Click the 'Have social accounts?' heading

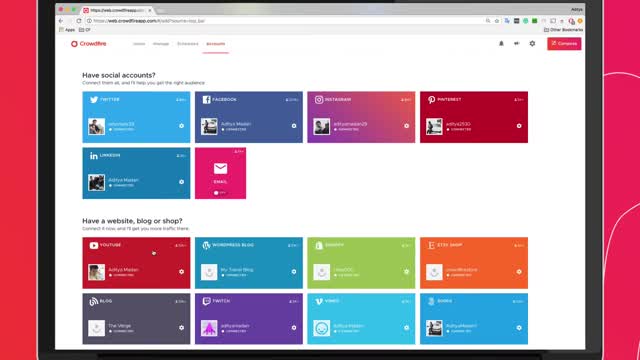[x=119, y=75]
